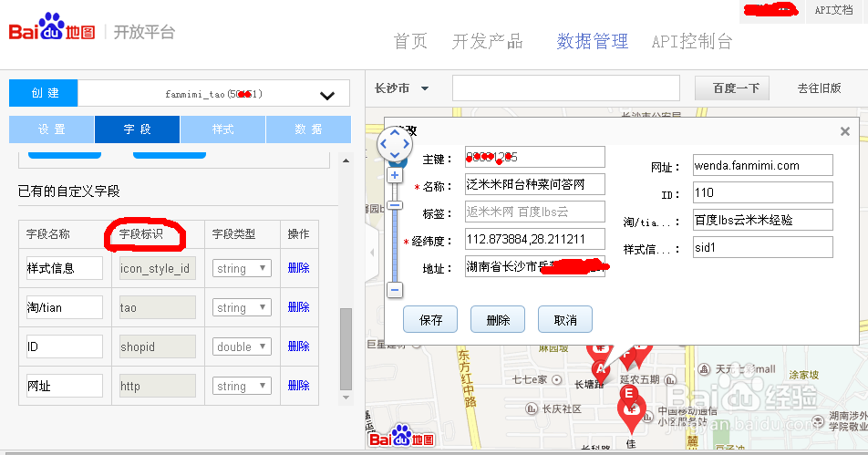
Task: Click the 淘/tia input in popup
Action: [x=763, y=220]
